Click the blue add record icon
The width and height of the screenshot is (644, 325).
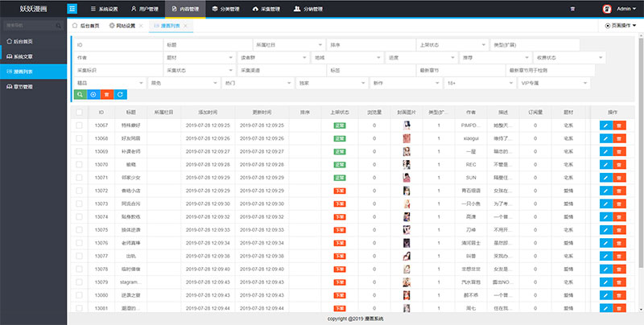pos(94,94)
